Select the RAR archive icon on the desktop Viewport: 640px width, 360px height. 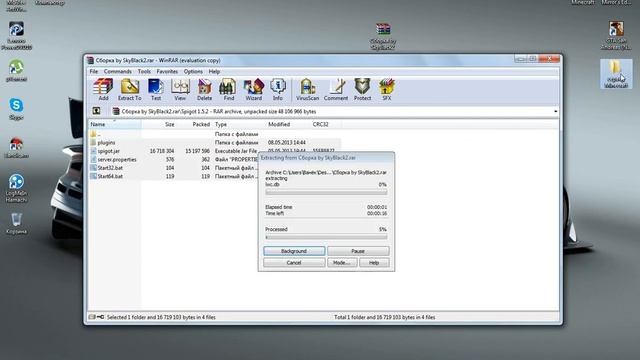click(383, 36)
